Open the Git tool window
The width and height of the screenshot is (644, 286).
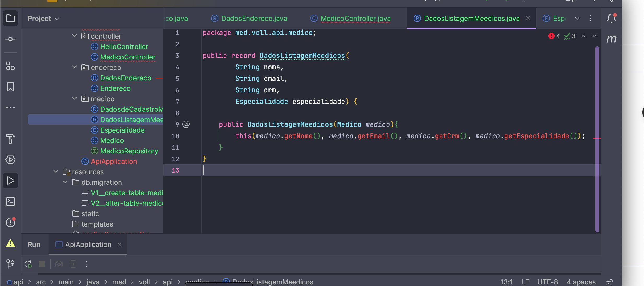10,264
